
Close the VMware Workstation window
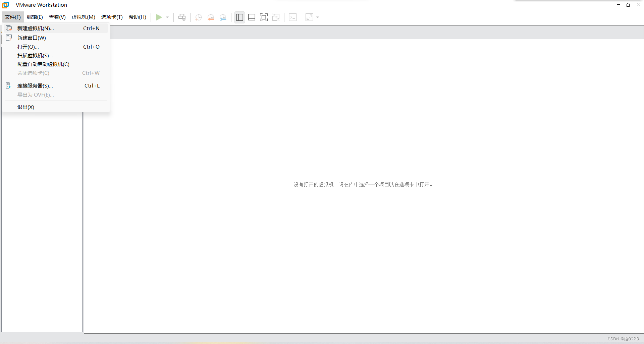[639, 5]
